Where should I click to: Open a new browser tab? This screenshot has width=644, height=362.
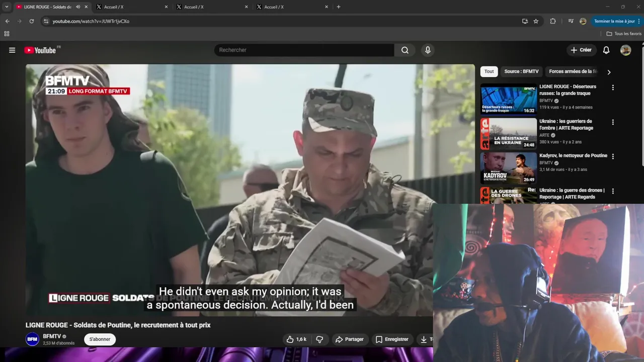click(x=339, y=7)
